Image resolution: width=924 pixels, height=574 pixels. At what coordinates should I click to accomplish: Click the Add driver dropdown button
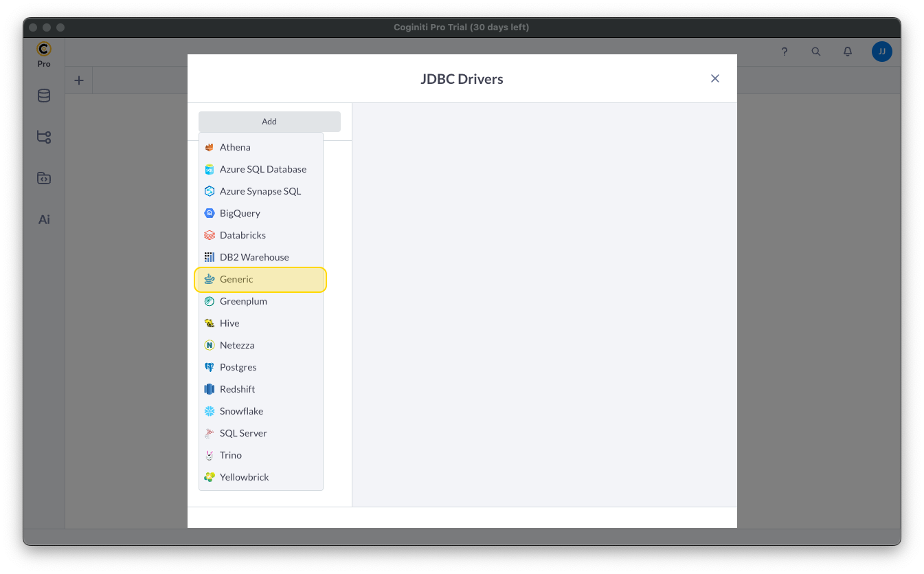pyautogui.click(x=269, y=122)
